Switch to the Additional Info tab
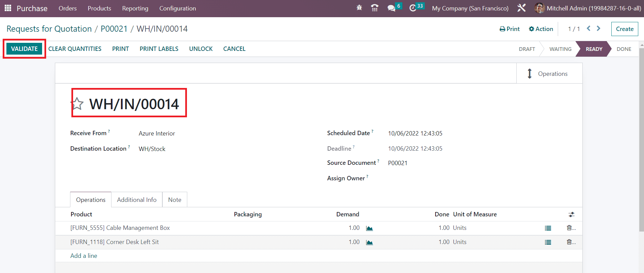This screenshot has width=644, height=273. point(137,200)
